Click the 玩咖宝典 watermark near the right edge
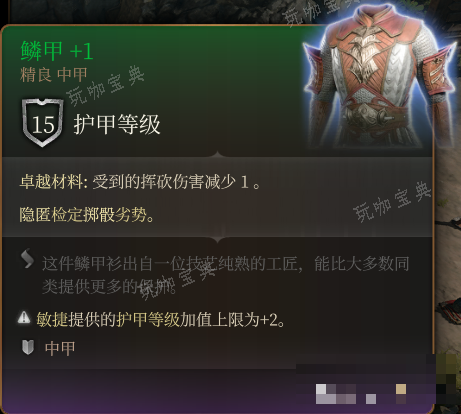 click(392, 202)
